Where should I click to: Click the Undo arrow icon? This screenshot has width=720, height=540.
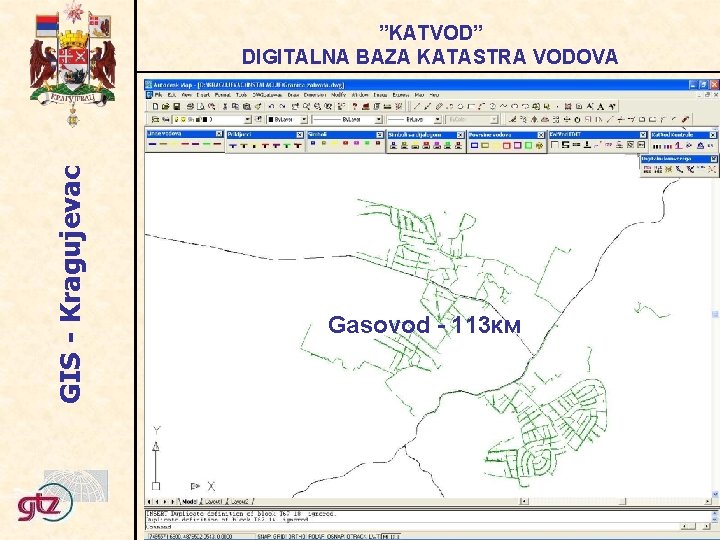pyautogui.click(x=271, y=107)
